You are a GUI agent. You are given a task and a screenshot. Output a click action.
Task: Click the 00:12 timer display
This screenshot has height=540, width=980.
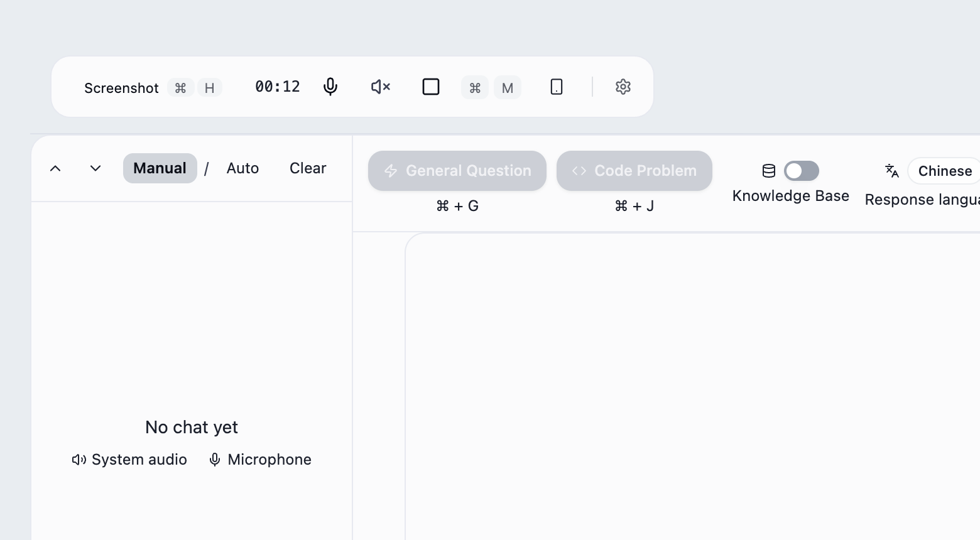278,87
